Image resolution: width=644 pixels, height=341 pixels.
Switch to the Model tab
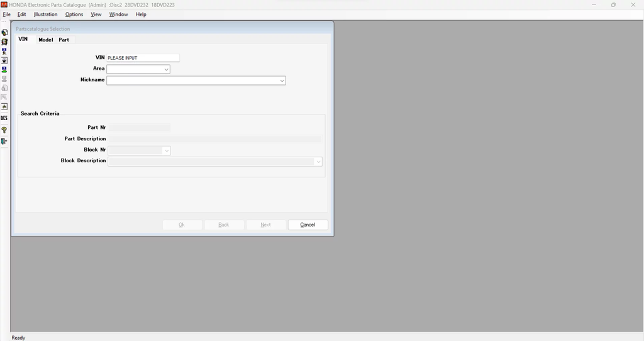point(45,40)
